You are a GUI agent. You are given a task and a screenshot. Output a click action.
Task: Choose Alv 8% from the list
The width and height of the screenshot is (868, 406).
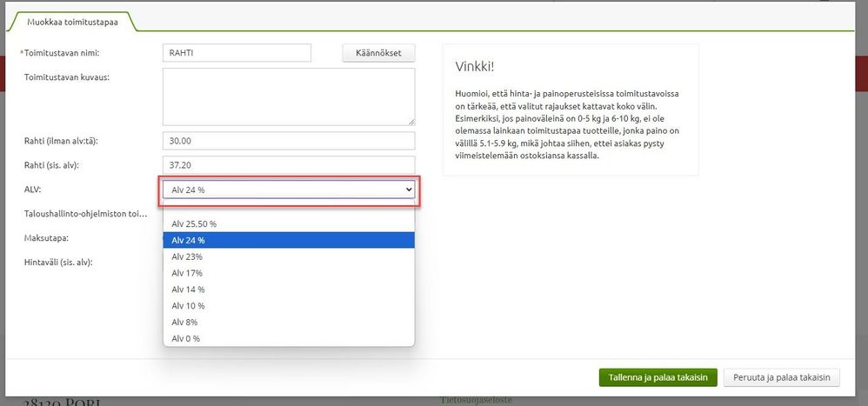click(x=289, y=322)
